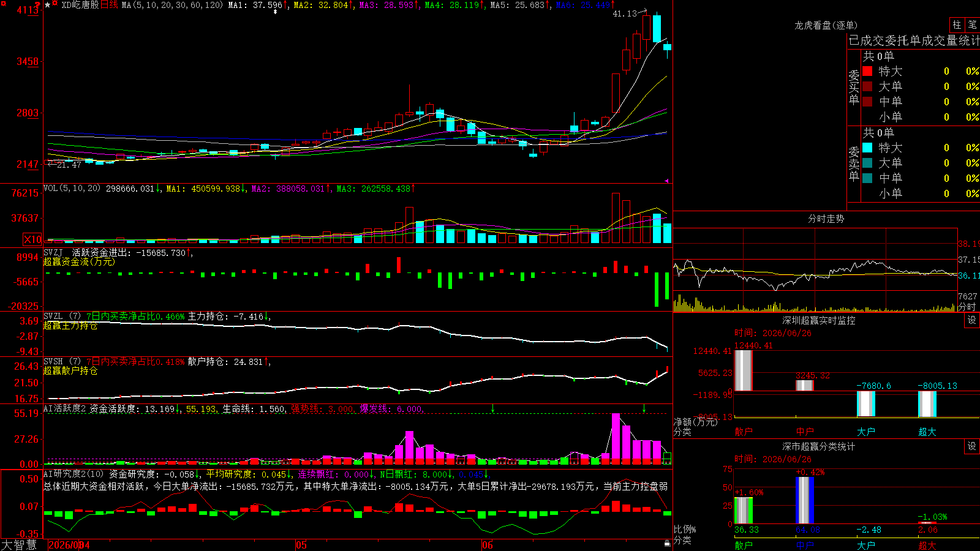Click the AI研究度2(10) indicator label
The image size is (980, 551).
pyautogui.click(x=73, y=474)
